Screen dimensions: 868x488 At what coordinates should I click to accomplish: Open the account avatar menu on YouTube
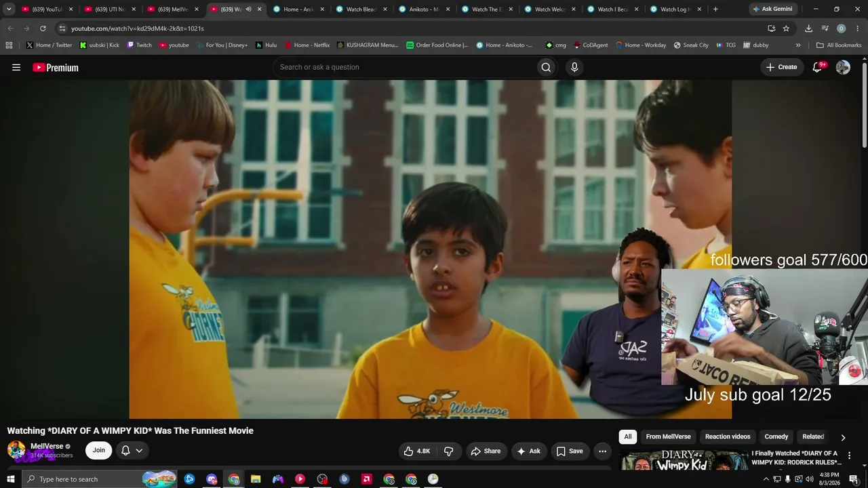[x=843, y=67]
